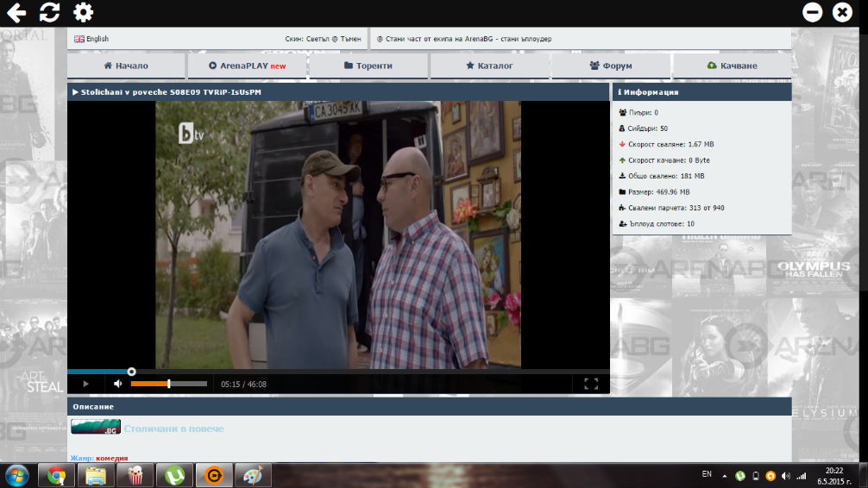868x488 pixels.
Task: Open Google Chrome from the taskbar
Action: (56, 475)
